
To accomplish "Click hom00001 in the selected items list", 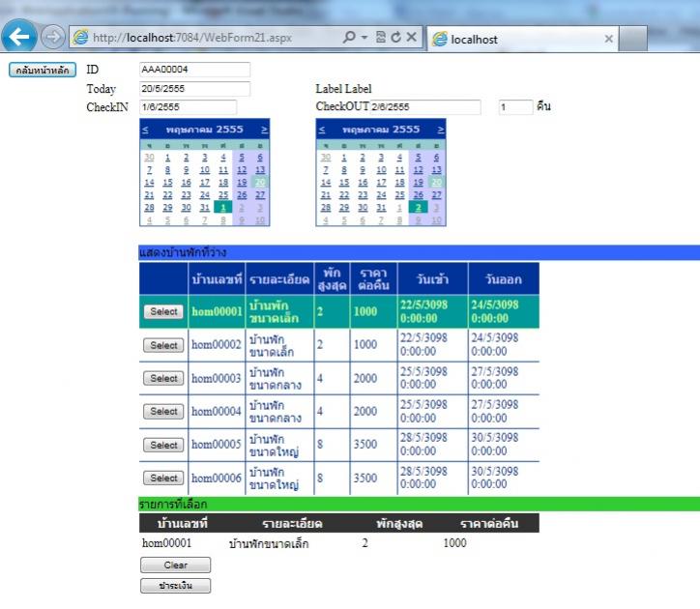I will pyautogui.click(x=166, y=543).
